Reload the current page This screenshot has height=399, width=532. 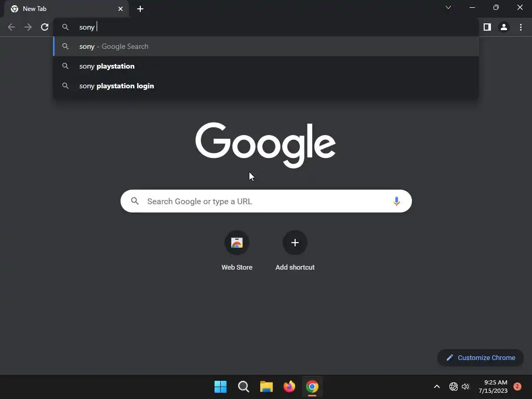click(x=45, y=27)
